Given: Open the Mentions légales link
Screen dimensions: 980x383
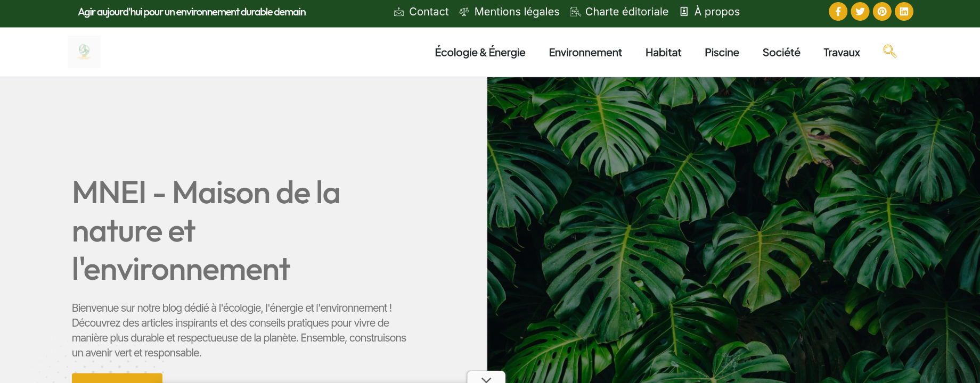Looking at the screenshot, I should [x=517, y=12].
